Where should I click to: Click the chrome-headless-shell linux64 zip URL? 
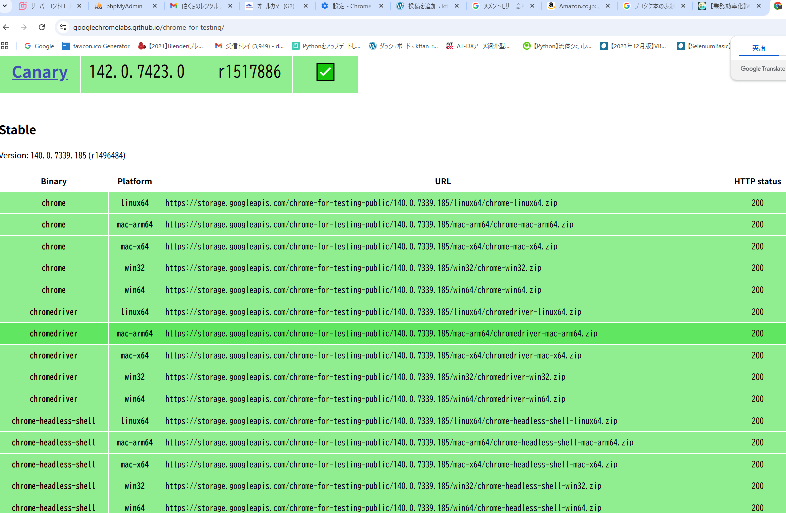pyautogui.click(x=391, y=421)
